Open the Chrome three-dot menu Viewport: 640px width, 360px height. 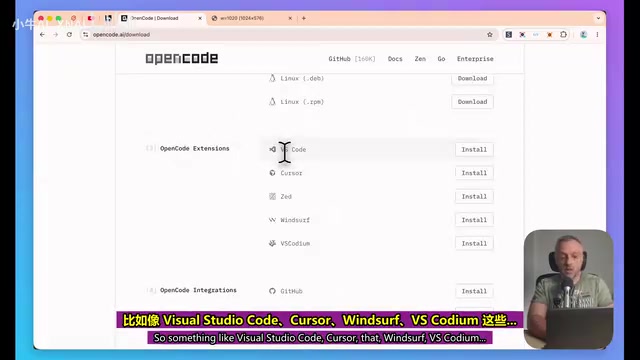coord(597,35)
